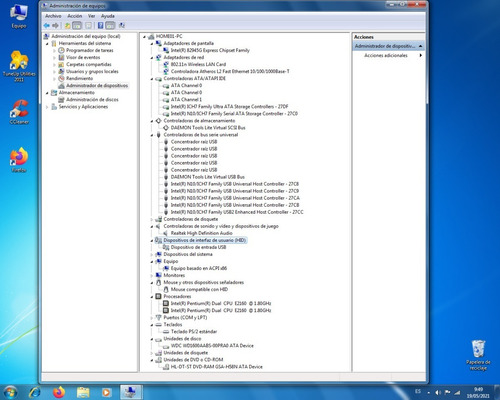Open the Ver menu
Screen dimensions: 500x400
(x=92, y=16)
